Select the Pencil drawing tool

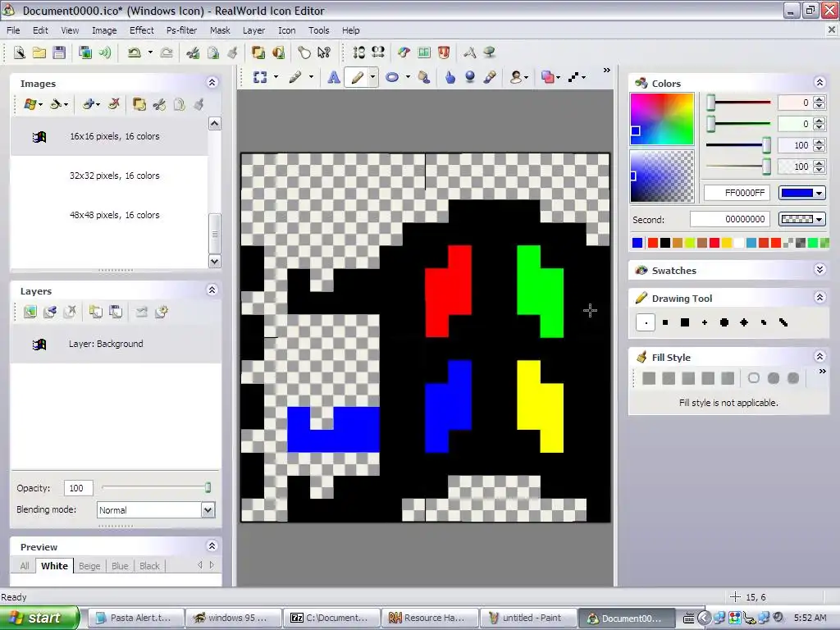point(357,78)
